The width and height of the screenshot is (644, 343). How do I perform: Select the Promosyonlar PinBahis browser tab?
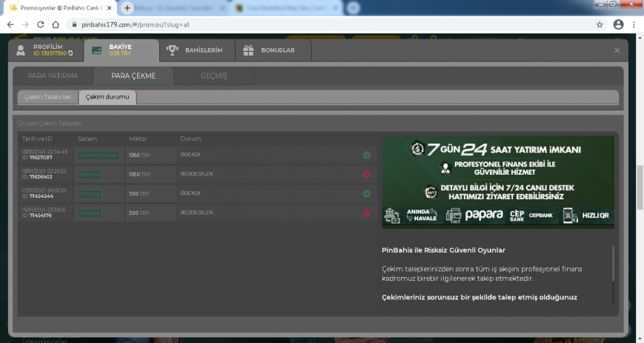pyautogui.click(x=60, y=8)
